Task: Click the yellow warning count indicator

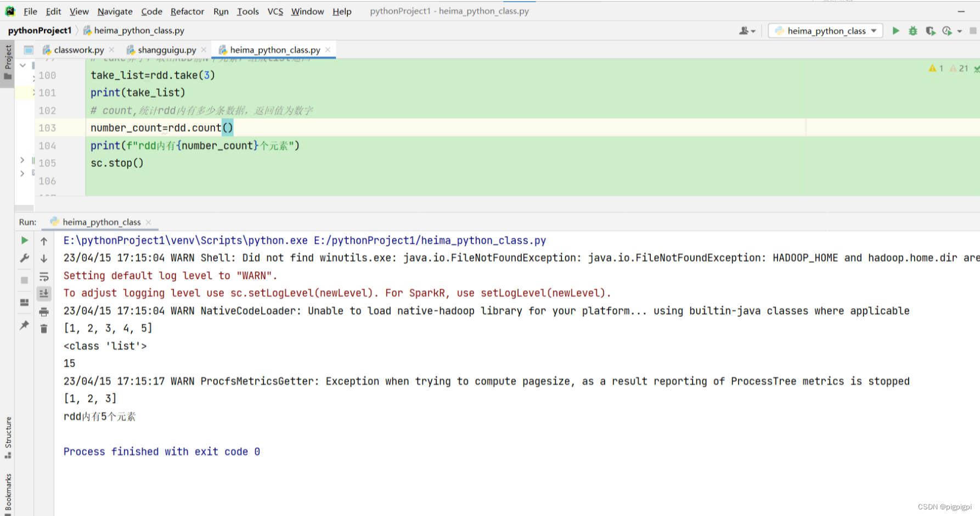Action: [x=936, y=68]
